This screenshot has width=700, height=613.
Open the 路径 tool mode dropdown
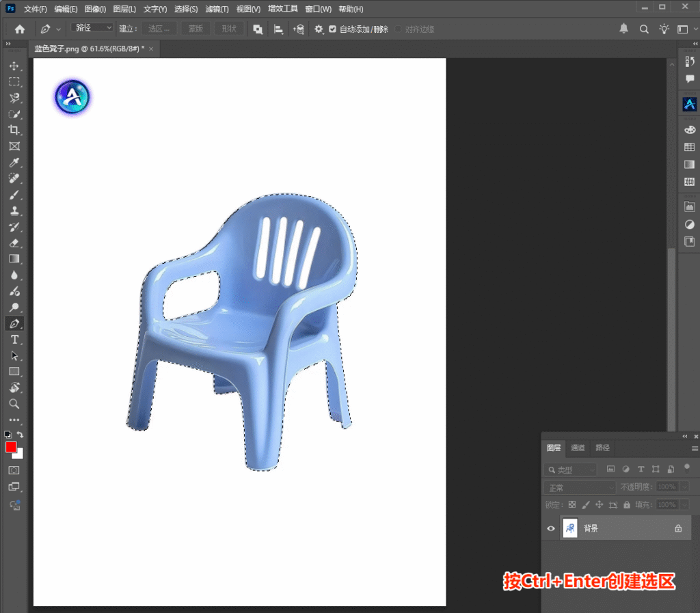tap(92, 27)
